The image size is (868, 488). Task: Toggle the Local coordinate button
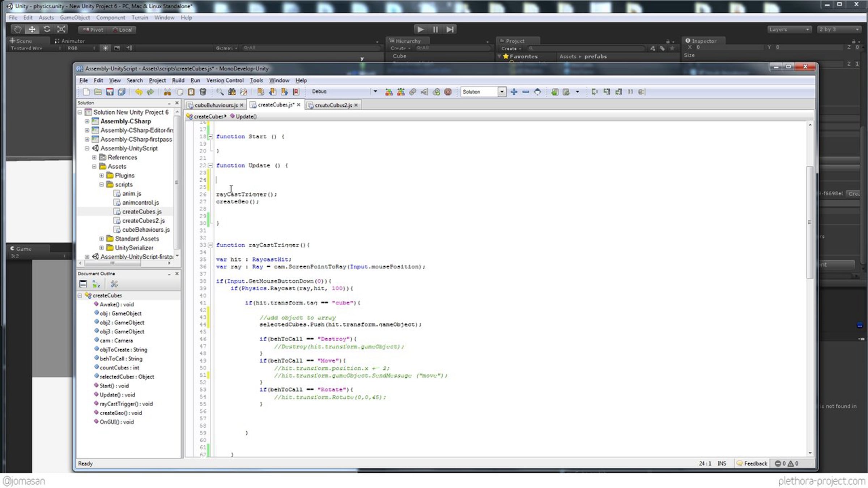pyautogui.click(x=122, y=30)
